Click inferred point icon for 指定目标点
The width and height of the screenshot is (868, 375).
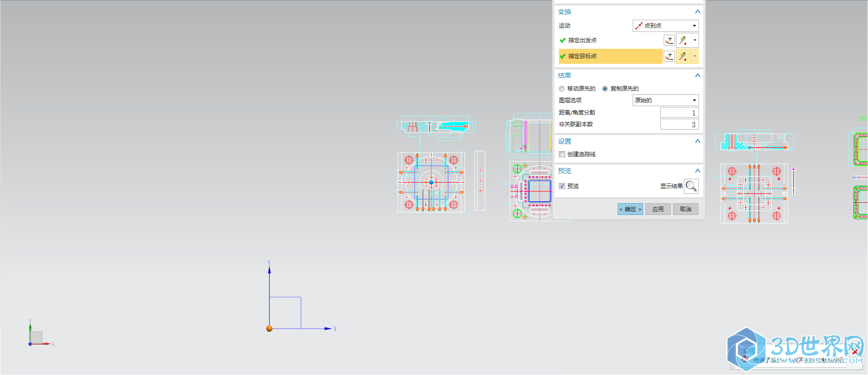tap(683, 56)
